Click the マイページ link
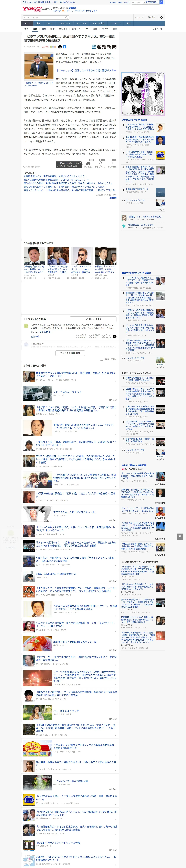186x868 pixels. [x=139, y=18]
